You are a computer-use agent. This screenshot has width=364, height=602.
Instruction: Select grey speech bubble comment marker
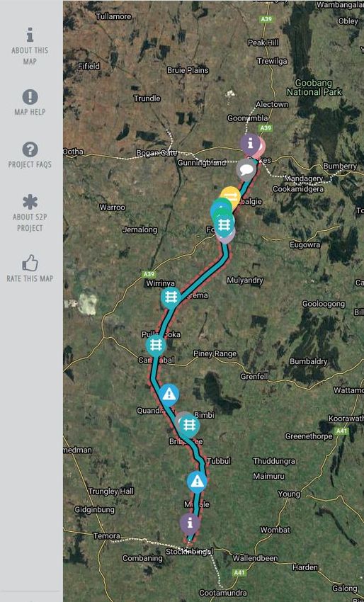[x=246, y=170]
